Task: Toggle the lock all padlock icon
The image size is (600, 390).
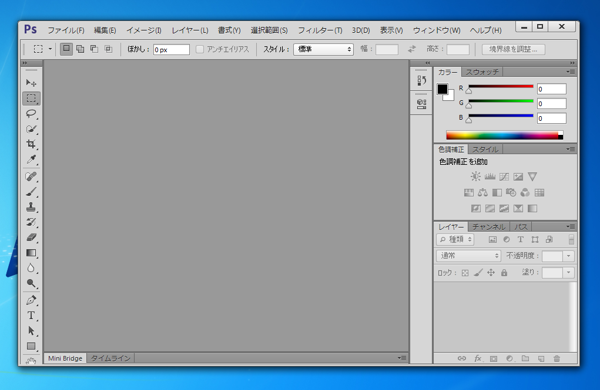Action: (x=504, y=273)
